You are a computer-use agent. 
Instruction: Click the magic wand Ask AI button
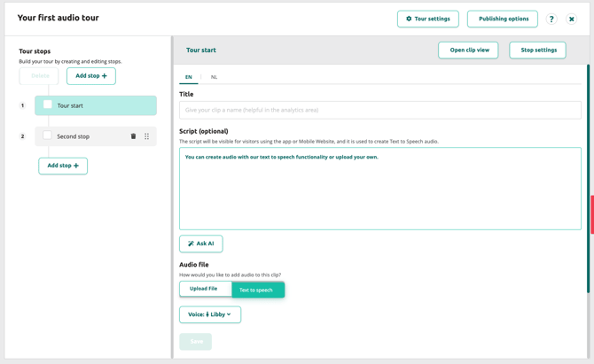[201, 244]
